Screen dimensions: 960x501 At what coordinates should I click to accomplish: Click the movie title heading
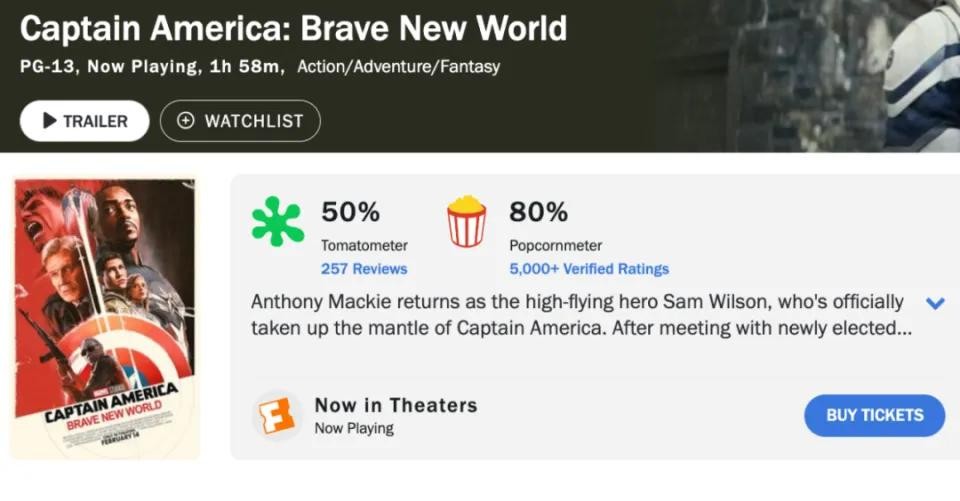pos(293,28)
